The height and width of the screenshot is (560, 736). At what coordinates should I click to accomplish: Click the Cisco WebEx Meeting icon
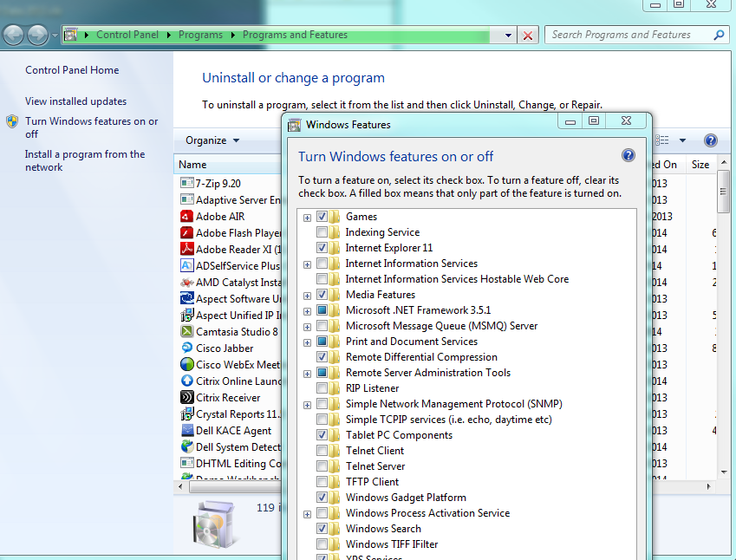tap(186, 364)
